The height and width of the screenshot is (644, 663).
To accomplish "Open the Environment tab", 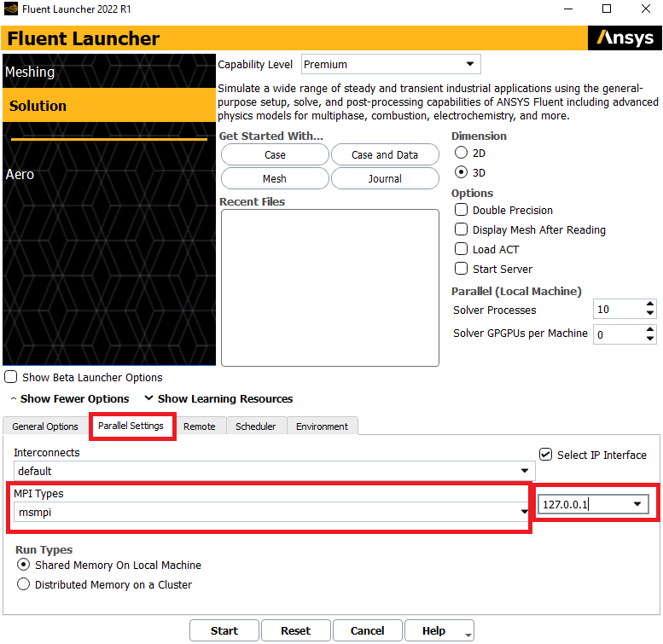I will (x=322, y=426).
